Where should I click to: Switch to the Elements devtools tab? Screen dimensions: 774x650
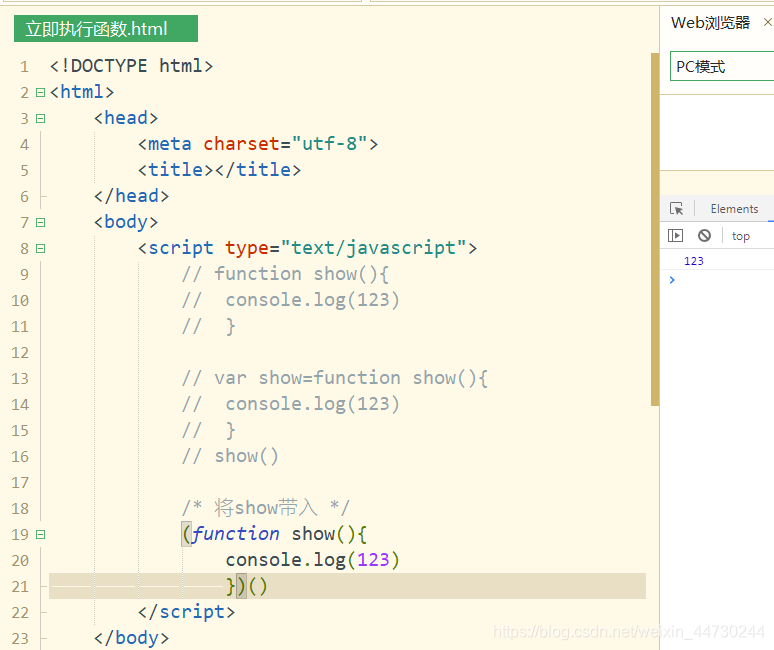coord(734,209)
